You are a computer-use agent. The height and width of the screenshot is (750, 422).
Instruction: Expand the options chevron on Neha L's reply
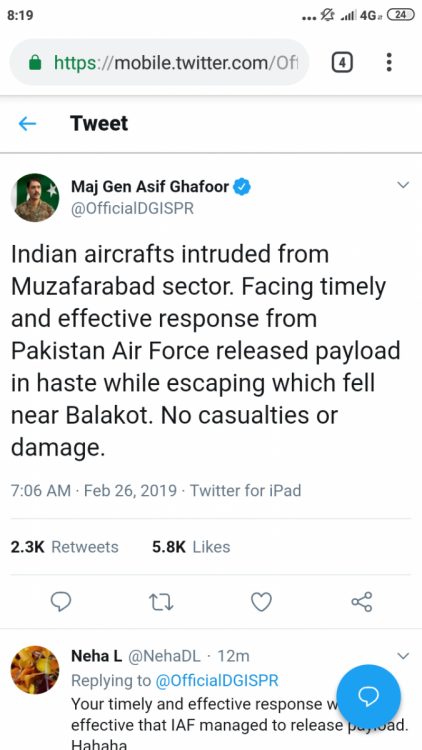click(403, 656)
